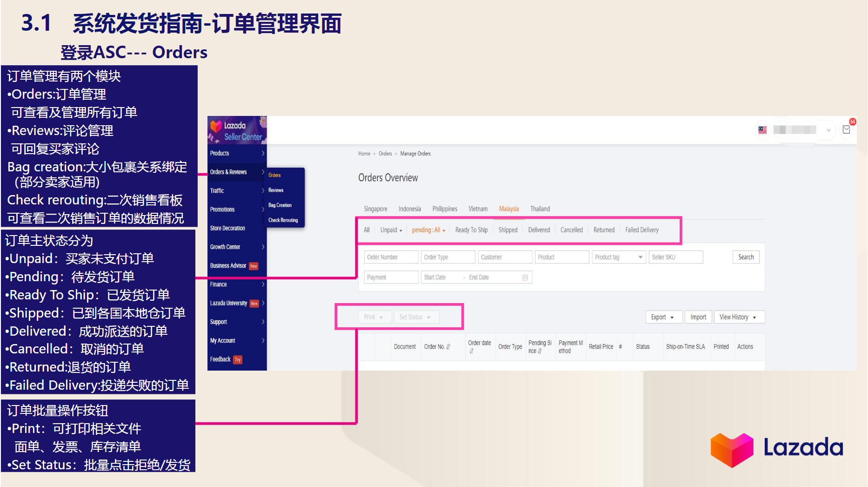868x487 pixels.
Task: Open the pending: All dropdown
Action: [x=428, y=230]
